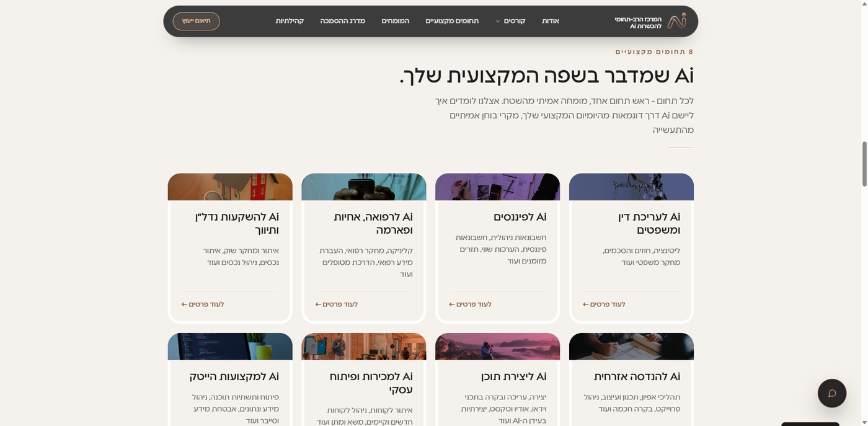Click the Lady Justice law card image
Image resolution: width=868 pixels, height=426 pixels.
[x=631, y=187]
